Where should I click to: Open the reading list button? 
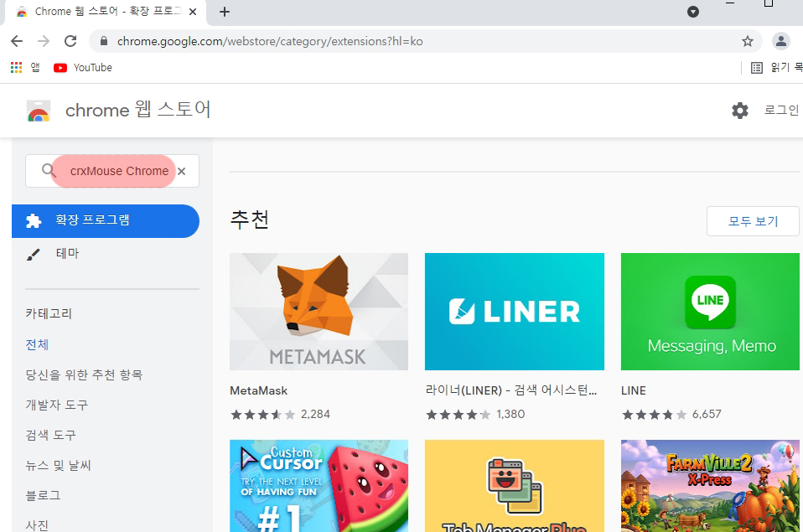tap(776, 68)
